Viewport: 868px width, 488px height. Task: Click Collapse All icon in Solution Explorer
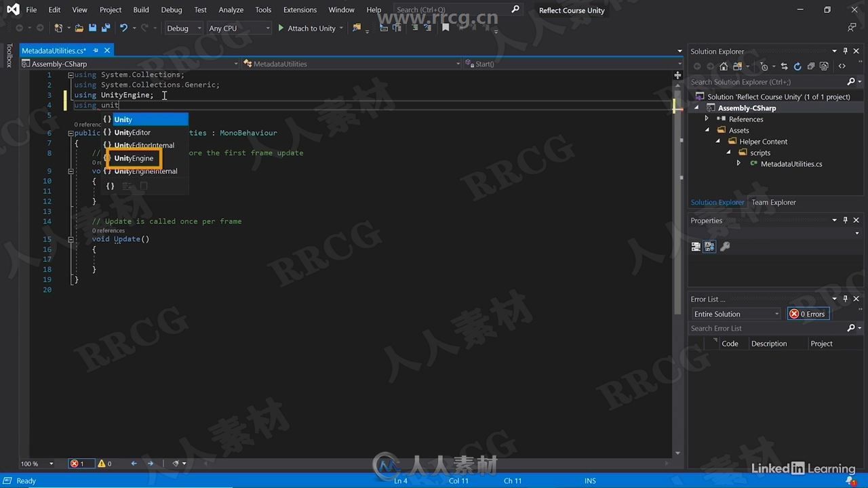(811, 66)
